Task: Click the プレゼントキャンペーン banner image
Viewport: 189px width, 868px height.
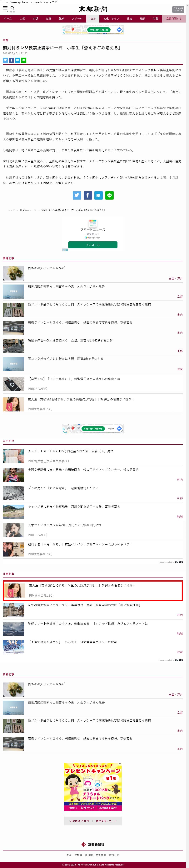Action: 93,787
